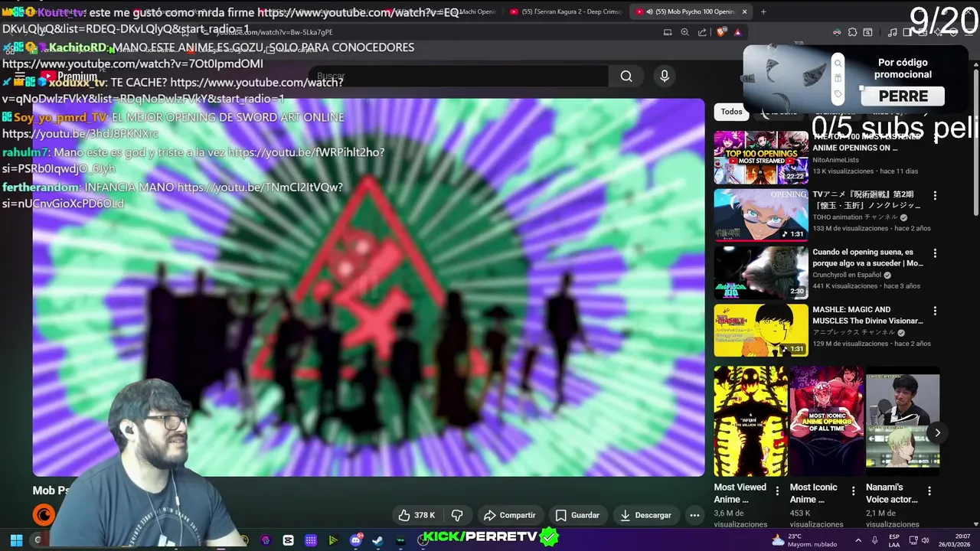
Task: Open options menu for MASHLE video
Action: coord(934,311)
